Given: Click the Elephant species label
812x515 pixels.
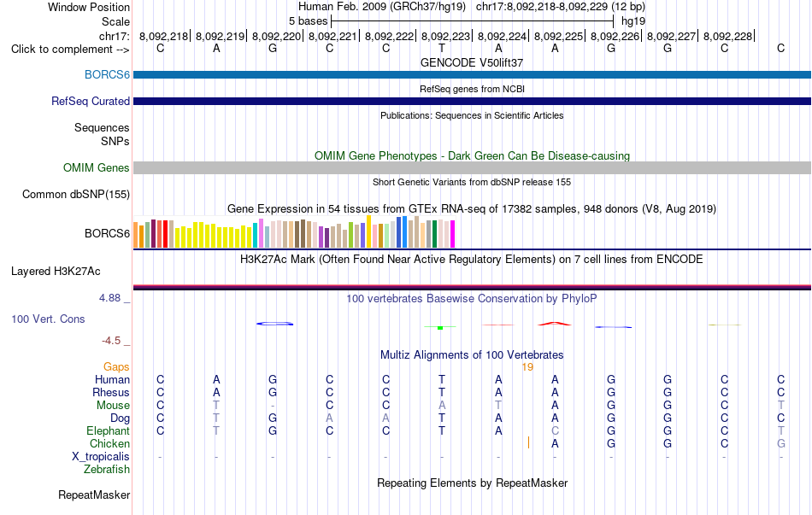Looking at the screenshot, I should (109, 430).
